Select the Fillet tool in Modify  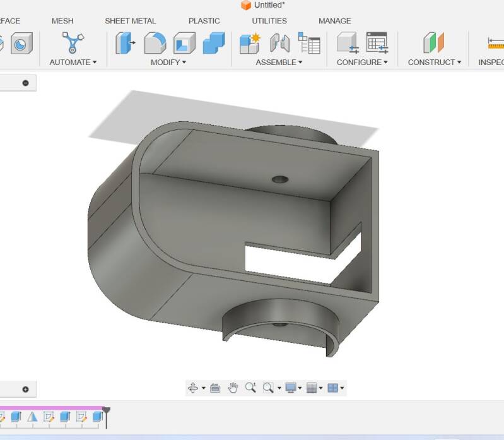click(155, 43)
